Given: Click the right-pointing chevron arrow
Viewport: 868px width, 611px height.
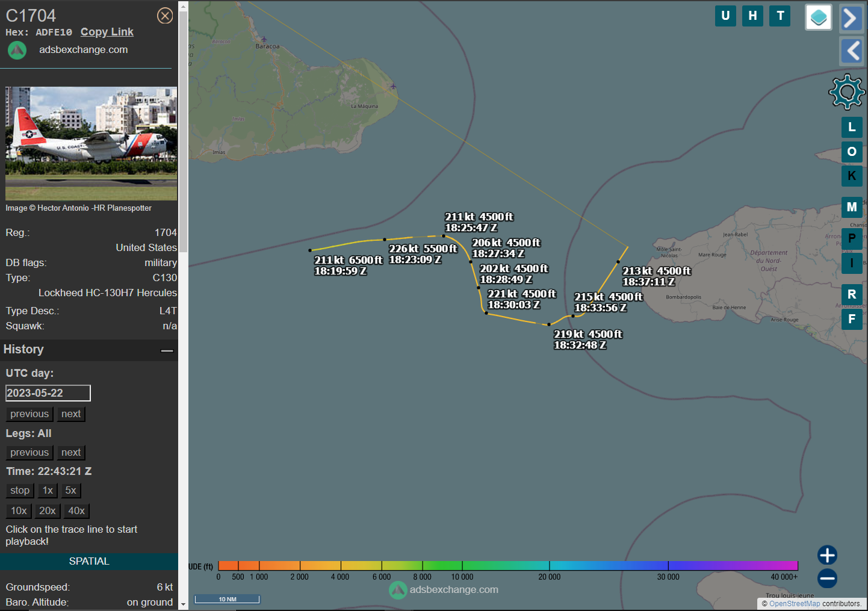Looking at the screenshot, I should pos(851,18).
